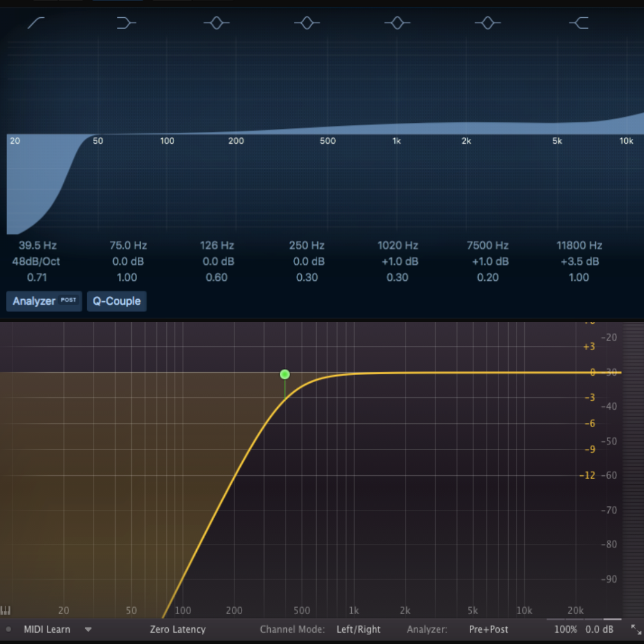Click the piano keyboard icon in bottom corner
The image size is (644, 644).
point(6,610)
